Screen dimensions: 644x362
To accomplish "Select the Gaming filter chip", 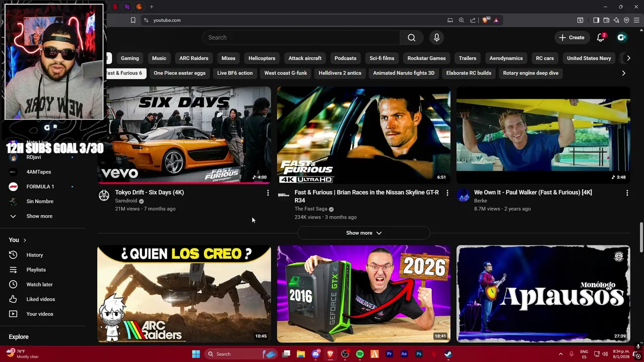I will point(129,58).
